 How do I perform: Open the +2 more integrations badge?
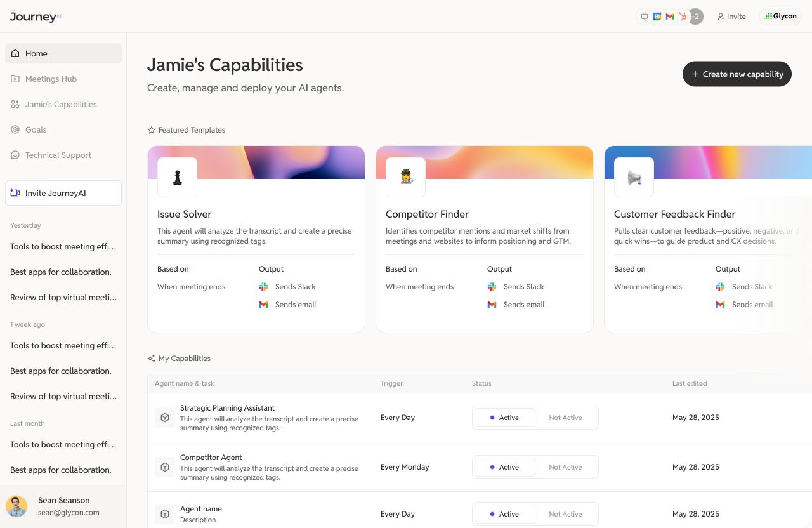point(696,16)
